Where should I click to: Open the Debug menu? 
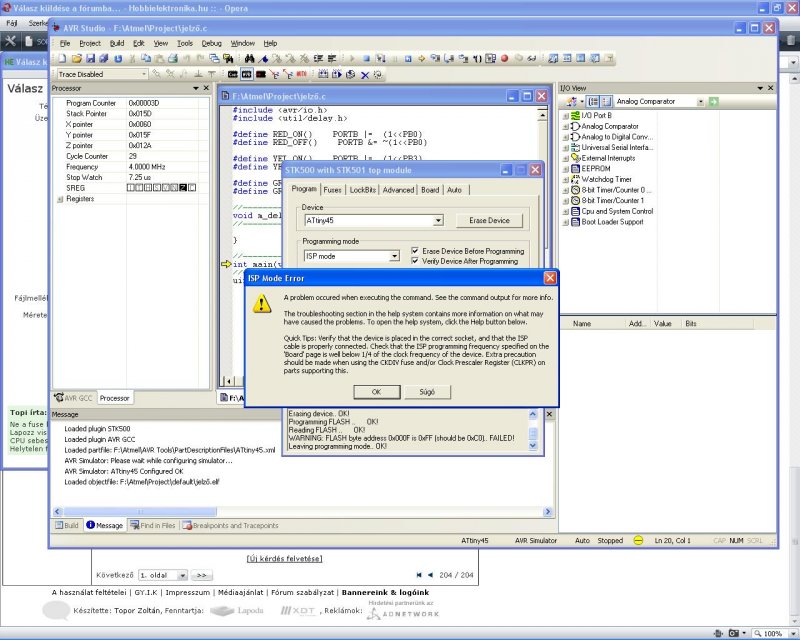pyautogui.click(x=211, y=43)
